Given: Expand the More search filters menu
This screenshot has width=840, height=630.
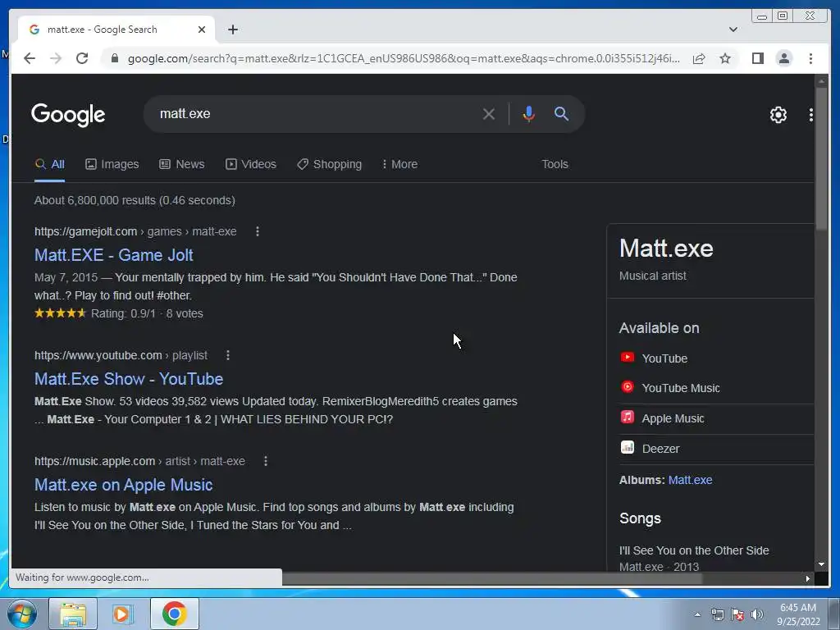Looking at the screenshot, I should (x=399, y=164).
